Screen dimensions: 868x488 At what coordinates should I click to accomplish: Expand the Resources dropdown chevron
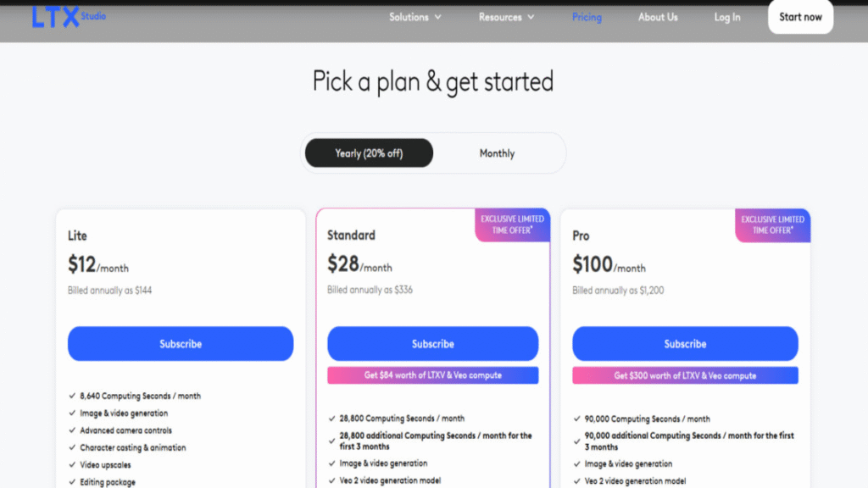pos(531,17)
